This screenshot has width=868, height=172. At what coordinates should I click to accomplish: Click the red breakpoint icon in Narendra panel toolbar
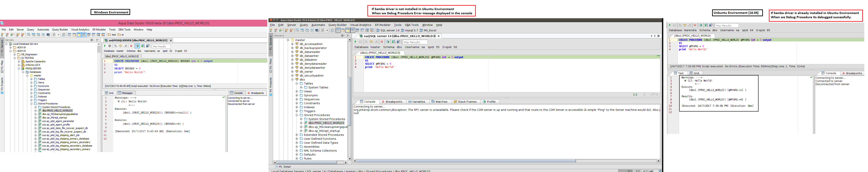point(695,25)
